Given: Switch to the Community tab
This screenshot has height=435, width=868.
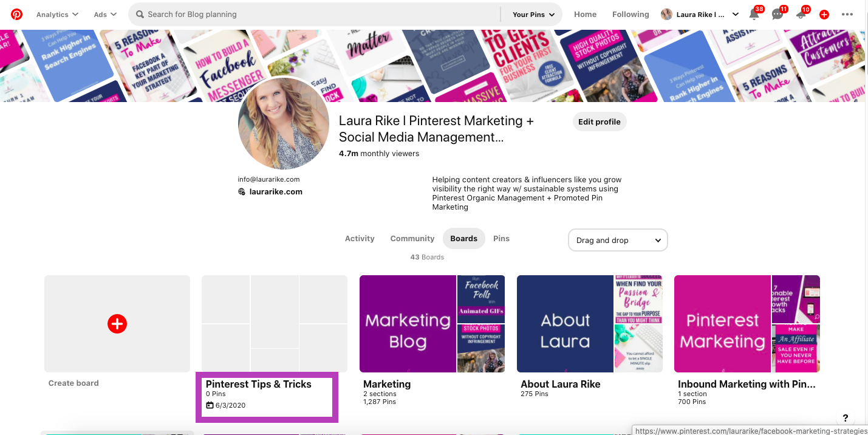Looking at the screenshot, I should tap(412, 239).
